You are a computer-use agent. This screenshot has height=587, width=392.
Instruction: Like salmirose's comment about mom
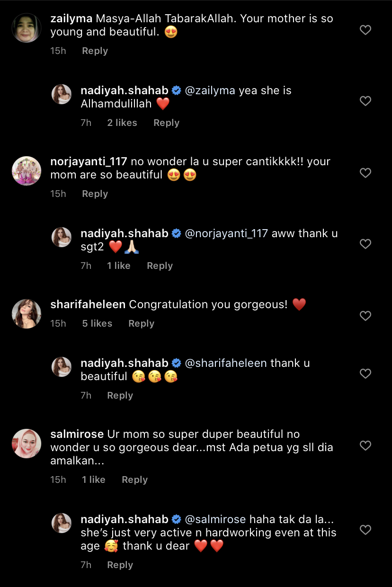pyautogui.click(x=365, y=445)
